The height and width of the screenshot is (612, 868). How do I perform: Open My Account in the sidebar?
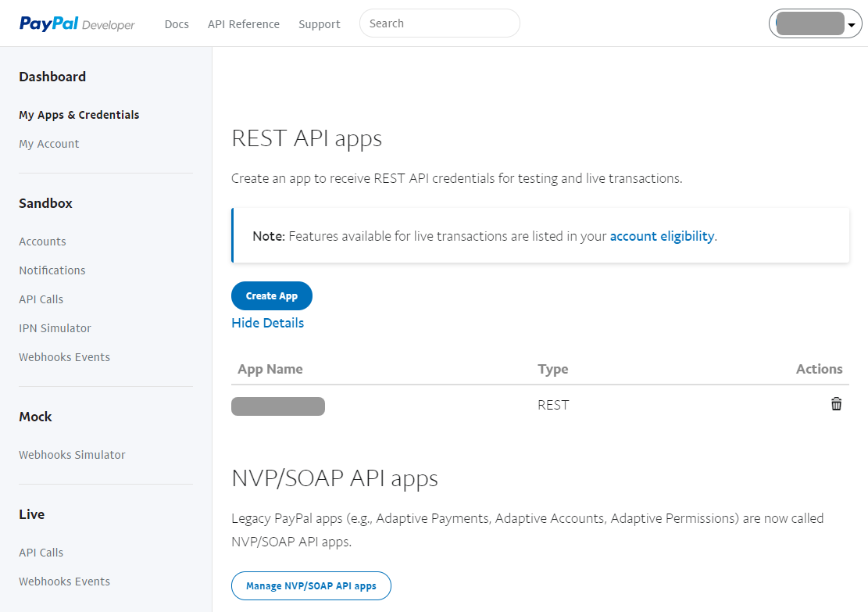pos(48,144)
